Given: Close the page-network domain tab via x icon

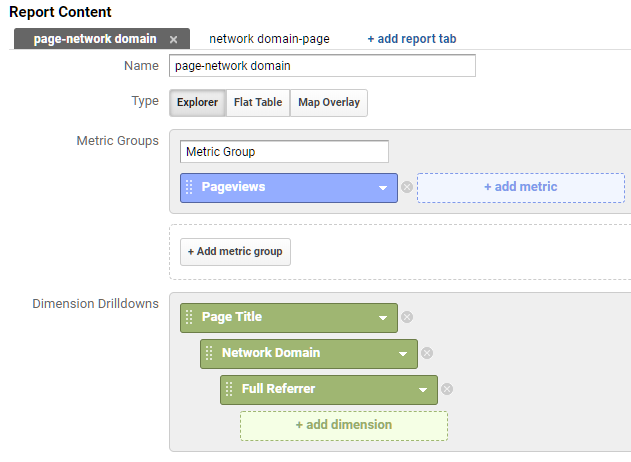Looking at the screenshot, I should [173, 39].
